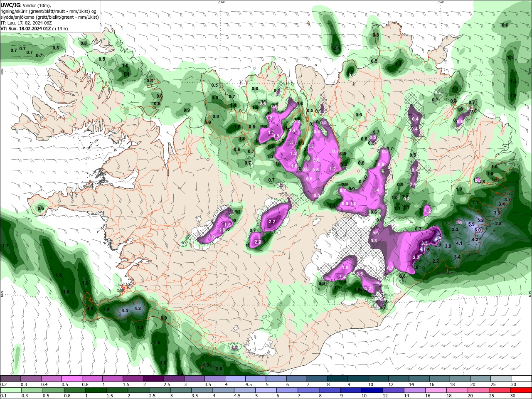
Task: Click the sleet/snow legend swatch between 0.2 and 0.3
Action: pyautogui.click(x=11, y=379)
